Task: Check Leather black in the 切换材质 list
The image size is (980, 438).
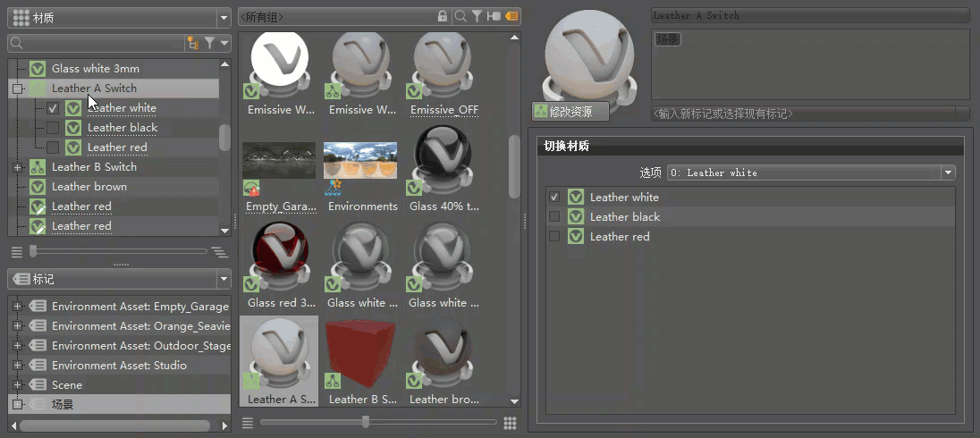Action: pos(553,217)
